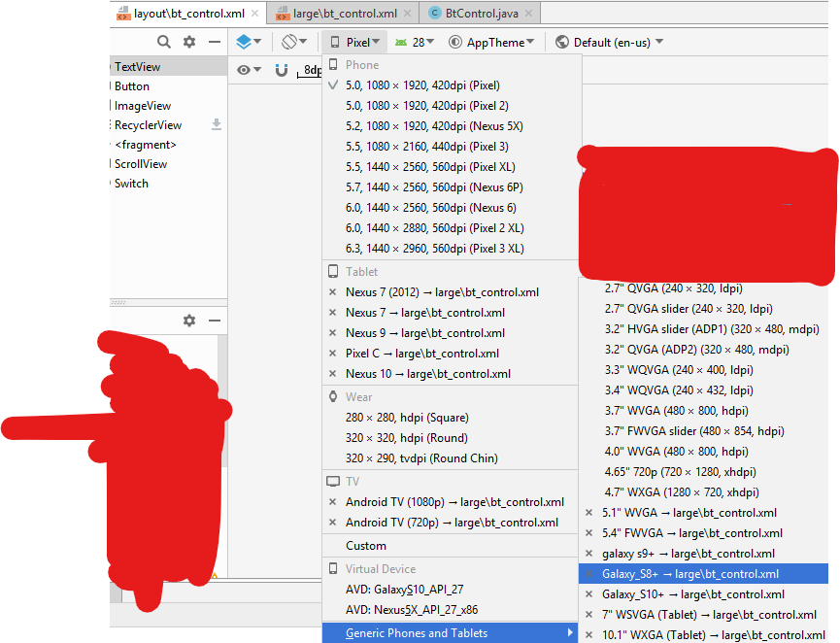Screen dimensions: 840x643
Task: Select Nexus 10 tablet entry
Action: coord(451,374)
